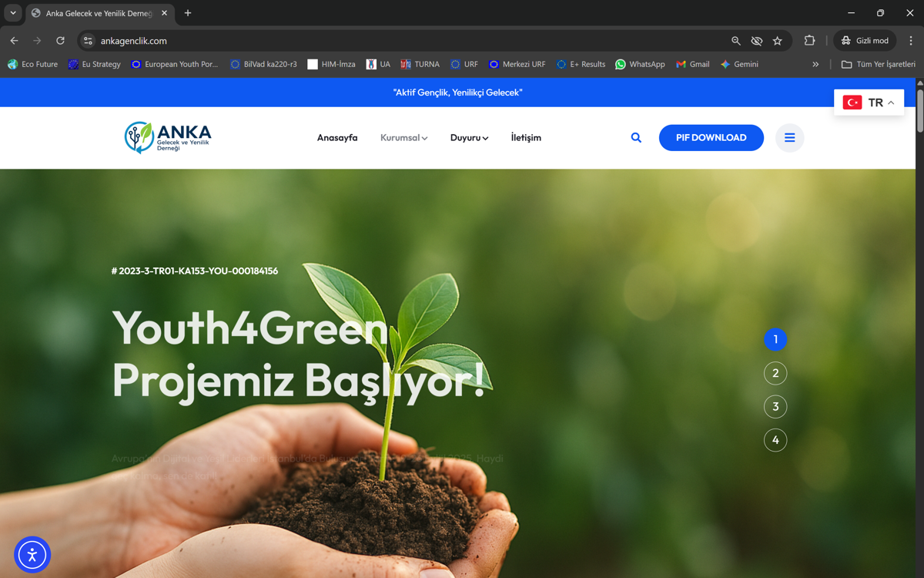Open the TR language selector
The width and height of the screenshot is (924, 578).
[x=869, y=102]
